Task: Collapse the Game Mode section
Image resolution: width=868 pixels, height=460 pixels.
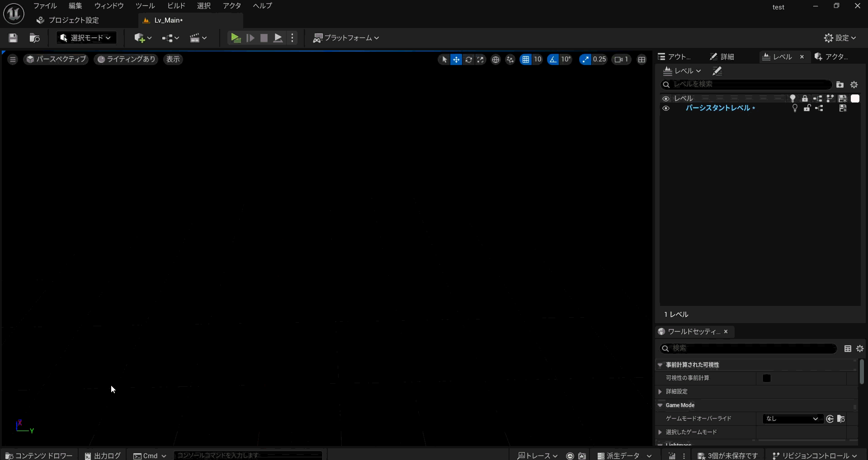Action: (x=660, y=405)
